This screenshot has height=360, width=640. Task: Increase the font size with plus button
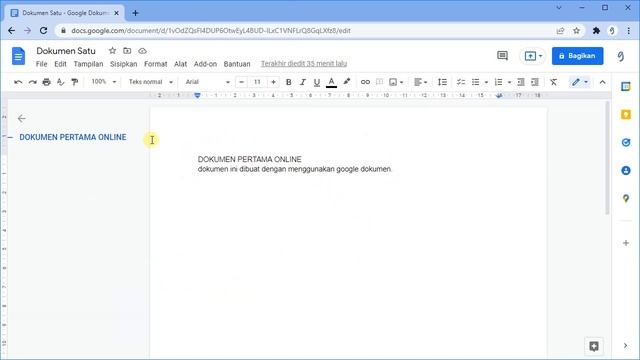click(273, 82)
